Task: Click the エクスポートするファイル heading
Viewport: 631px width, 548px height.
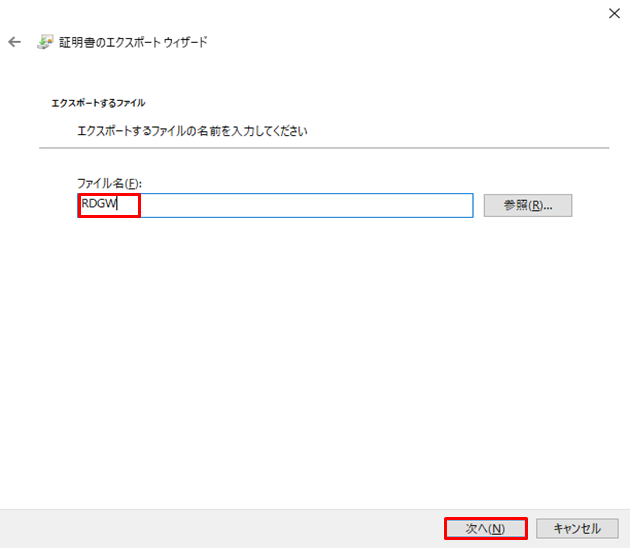Action: pyautogui.click(x=98, y=103)
